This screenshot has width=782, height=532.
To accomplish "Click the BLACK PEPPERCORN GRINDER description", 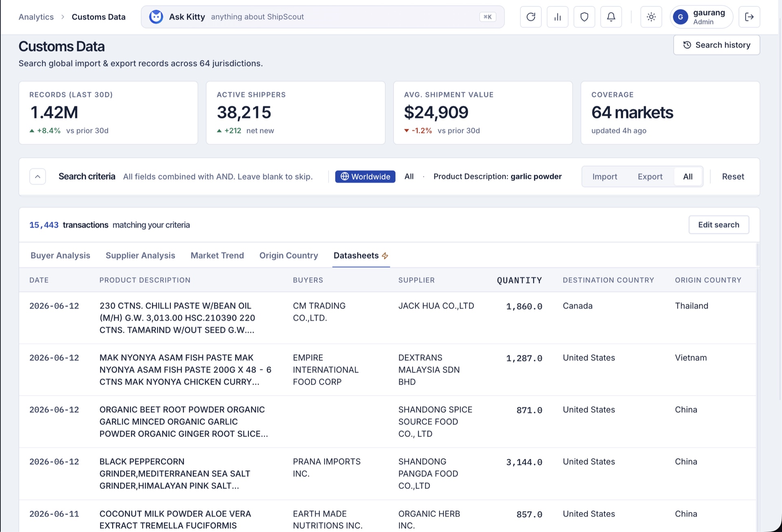I will coord(175,473).
